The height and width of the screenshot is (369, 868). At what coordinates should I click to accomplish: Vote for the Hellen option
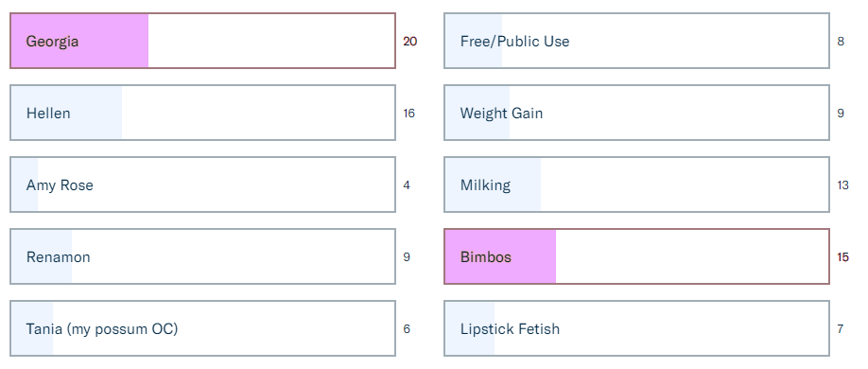[202, 113]
